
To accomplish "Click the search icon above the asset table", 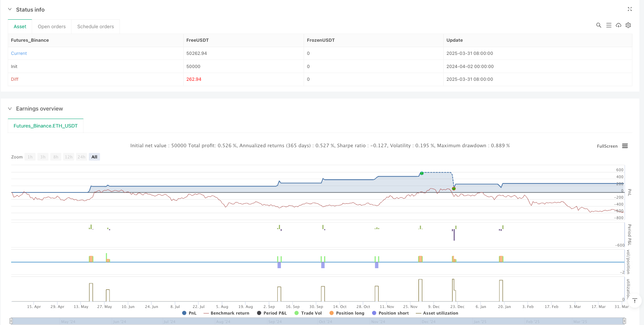I will click(598, 25).
